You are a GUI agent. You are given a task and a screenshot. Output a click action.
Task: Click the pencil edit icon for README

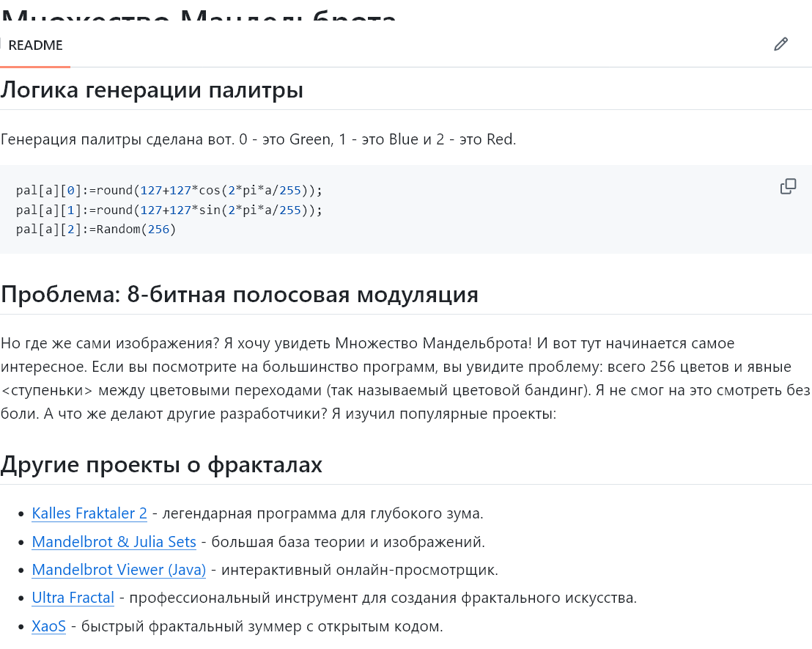pyautogui.click(x=780, y=44)
